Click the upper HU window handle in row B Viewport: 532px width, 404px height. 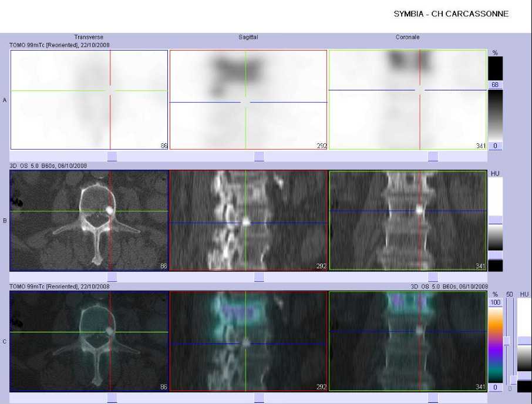pyautogui.click(x=496, y=220)
